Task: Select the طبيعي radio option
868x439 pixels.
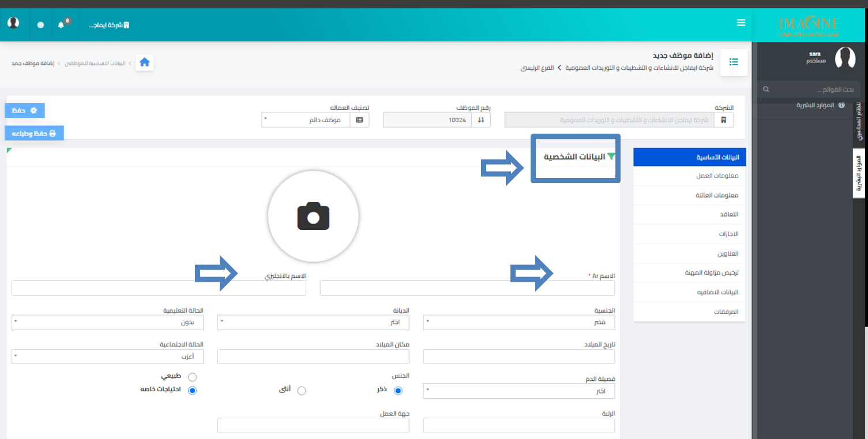Action: coord(192,377)
